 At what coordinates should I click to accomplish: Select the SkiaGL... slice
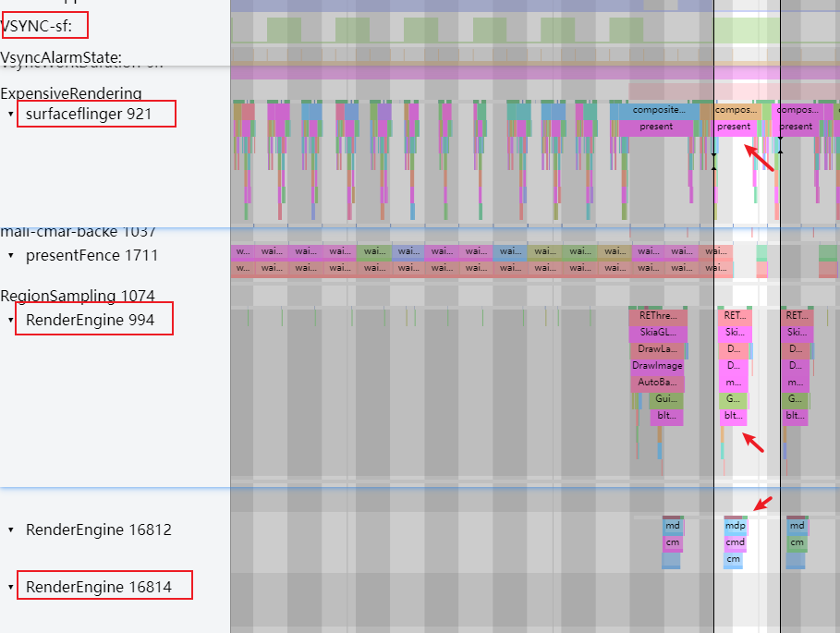tap(658, 333)
